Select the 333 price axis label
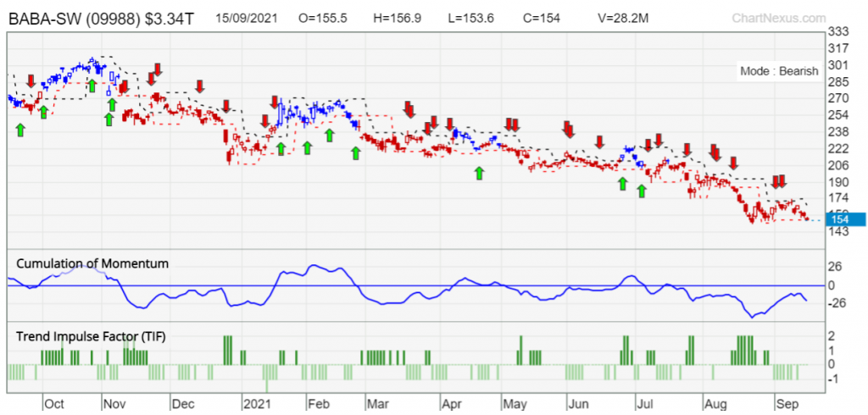Screen dimensions: 868x415 coord(837,31)
